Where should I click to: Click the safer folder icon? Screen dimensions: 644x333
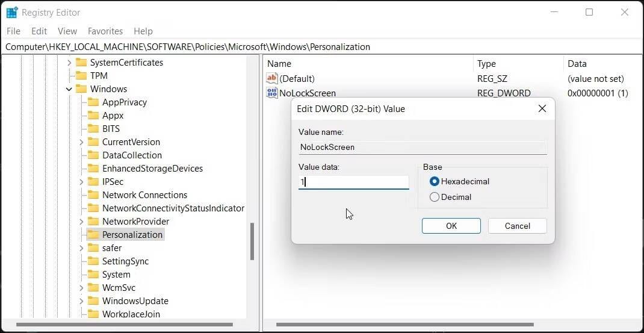(93, 248)
